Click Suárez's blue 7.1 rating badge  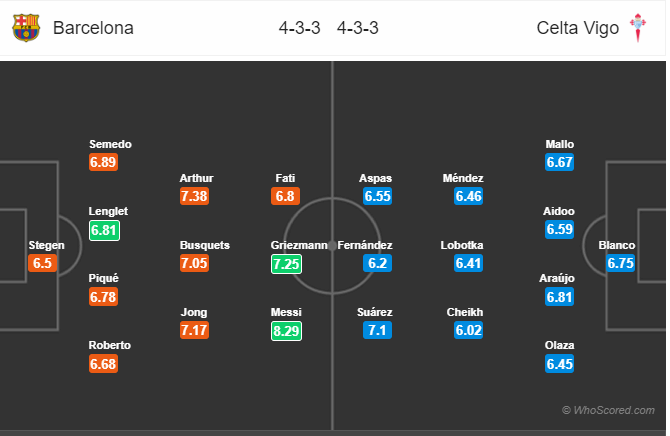(377, 330)
